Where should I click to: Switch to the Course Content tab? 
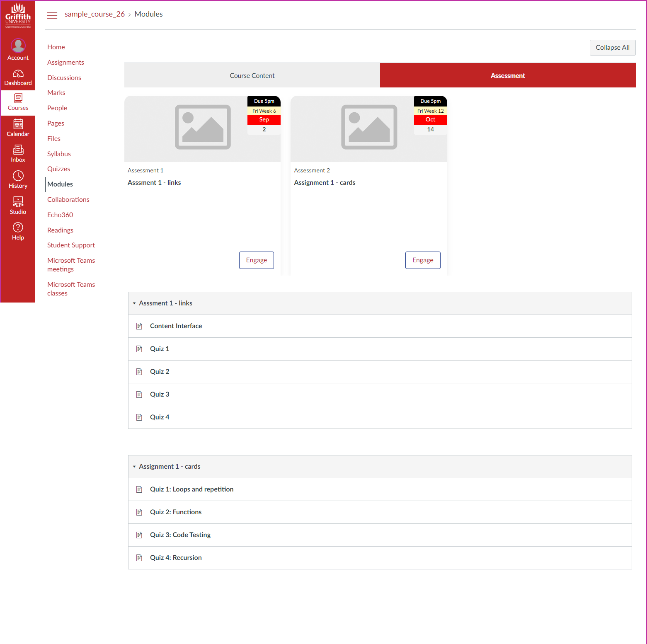coord(252,75)
